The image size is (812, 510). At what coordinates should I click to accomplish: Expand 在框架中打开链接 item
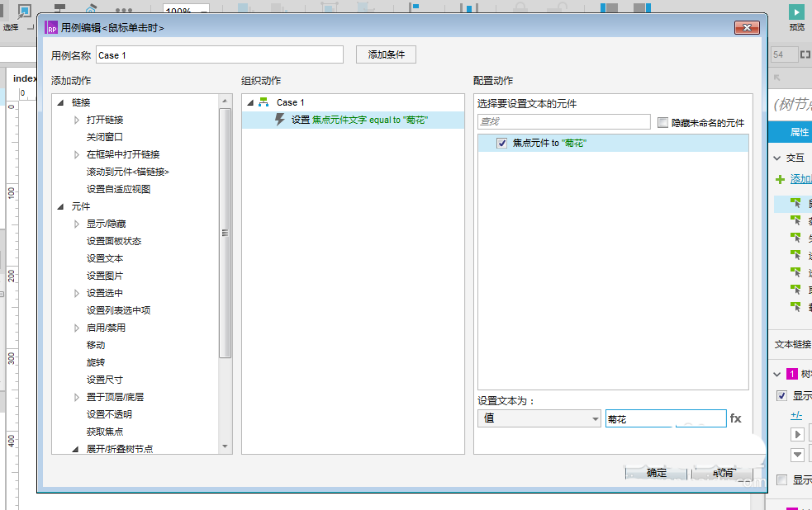(x=77, y=154)
